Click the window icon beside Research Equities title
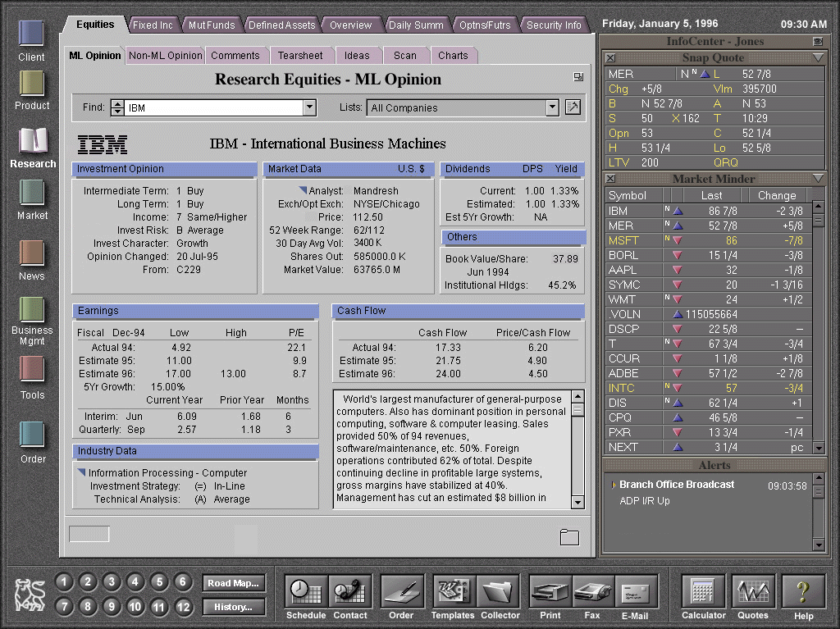This screenshot has height=629, width=840. [578, 77]
